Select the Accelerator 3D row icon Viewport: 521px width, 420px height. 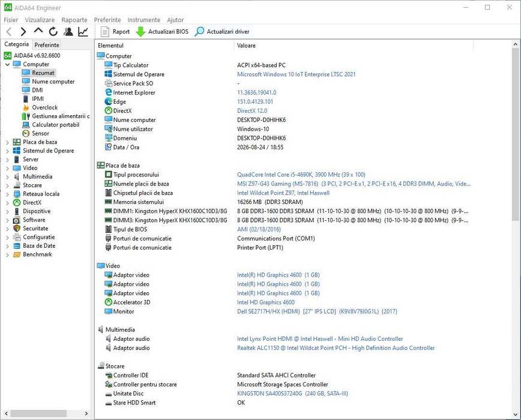pyautogui.click(x=108, y=302)
